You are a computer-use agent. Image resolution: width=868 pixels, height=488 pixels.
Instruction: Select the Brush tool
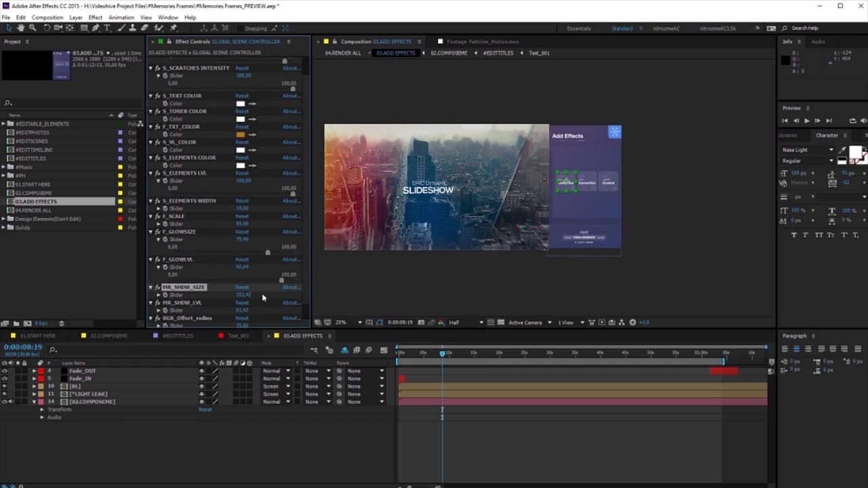click(121, 28)
